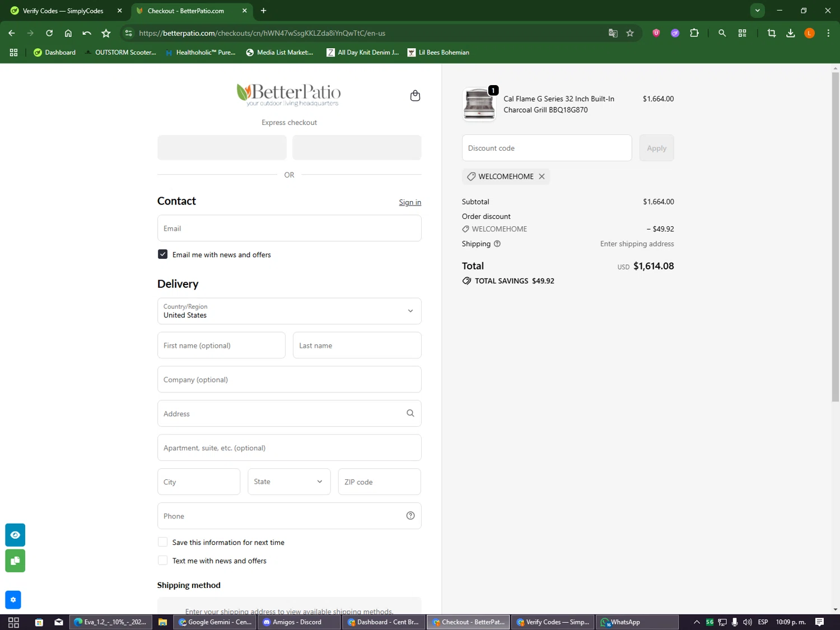Click the shipping info question mark icon
840x630 pixels.
(497, 244)
